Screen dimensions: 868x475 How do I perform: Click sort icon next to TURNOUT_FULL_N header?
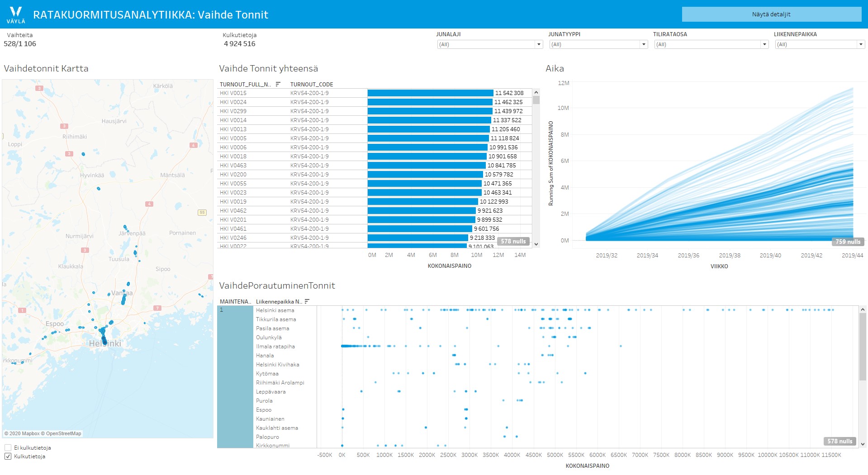278,84
